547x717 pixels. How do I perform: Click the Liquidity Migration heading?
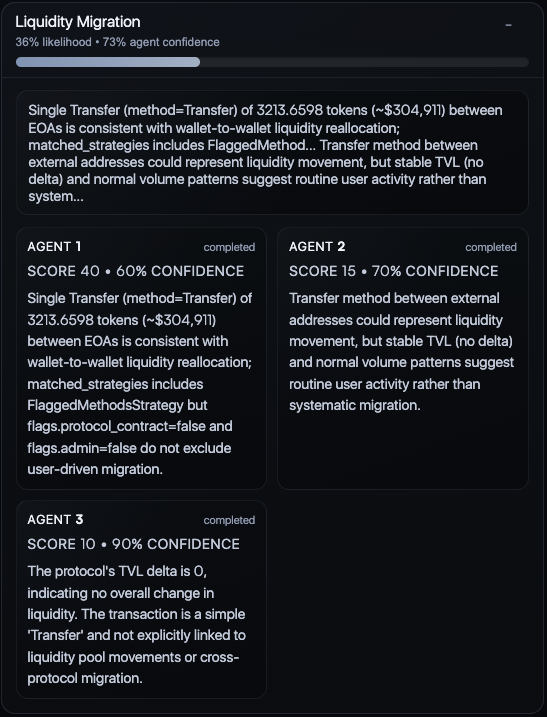(x=78, y=22)
